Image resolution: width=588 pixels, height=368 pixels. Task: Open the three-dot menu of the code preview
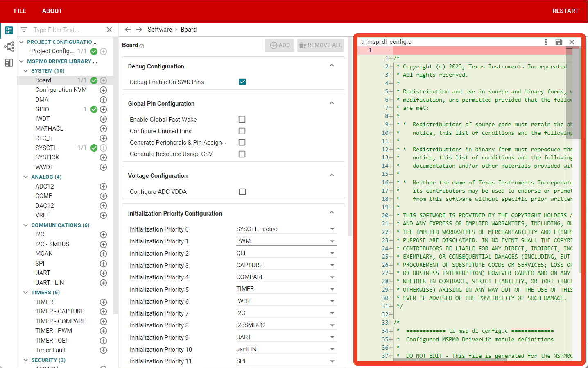point(545,42)
